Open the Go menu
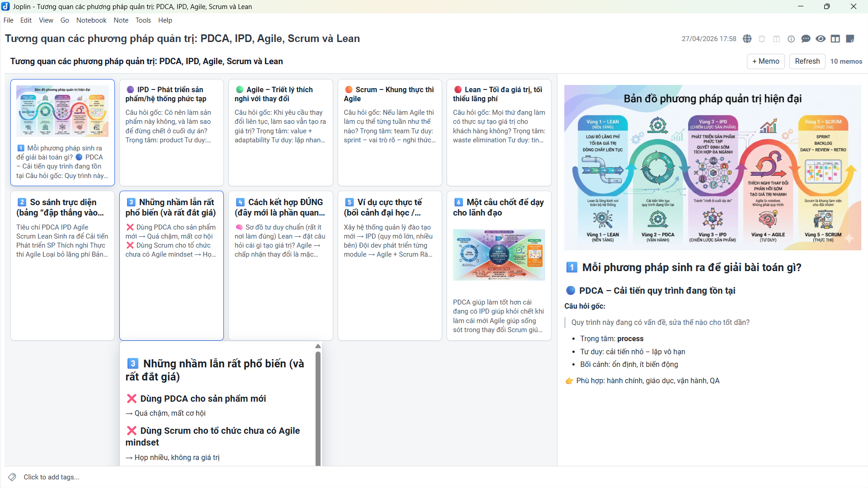868x488 pixels. (x=65, y=20)
